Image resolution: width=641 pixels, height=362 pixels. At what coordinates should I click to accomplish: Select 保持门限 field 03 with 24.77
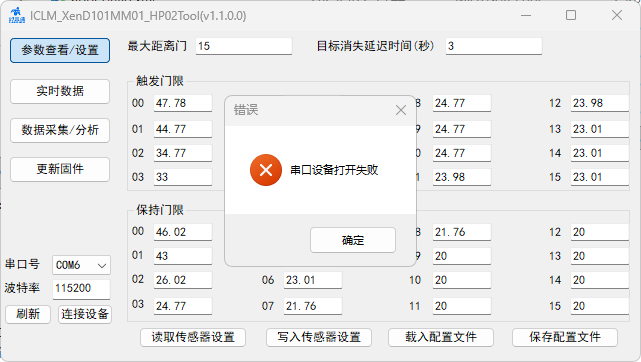click(183, 306)
